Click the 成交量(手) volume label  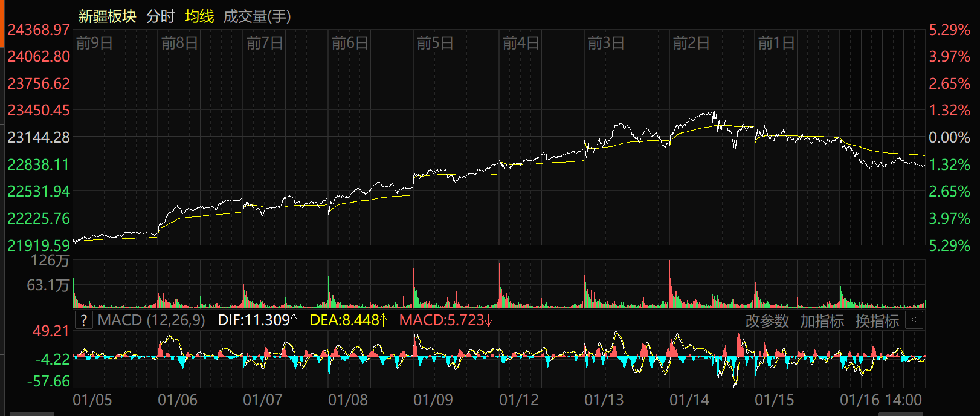pos(257,16)
